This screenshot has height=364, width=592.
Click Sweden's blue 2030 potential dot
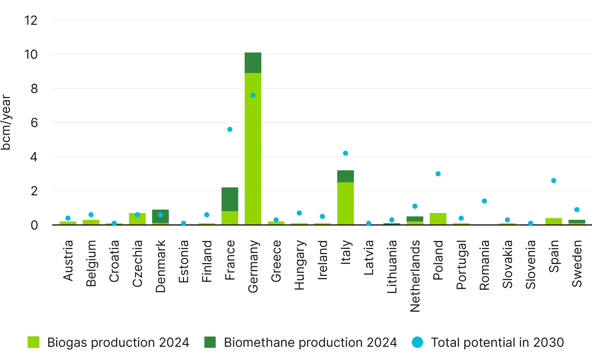pos(577,210)
